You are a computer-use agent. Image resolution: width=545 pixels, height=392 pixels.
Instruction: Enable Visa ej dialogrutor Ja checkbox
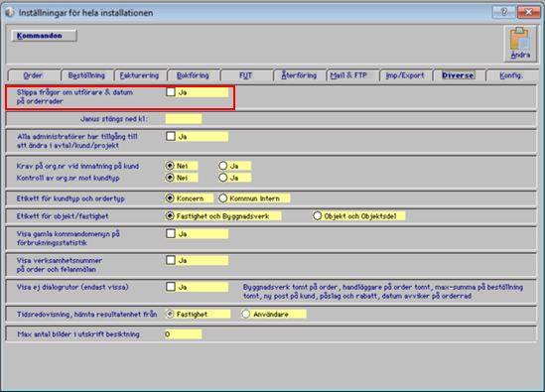171,287
